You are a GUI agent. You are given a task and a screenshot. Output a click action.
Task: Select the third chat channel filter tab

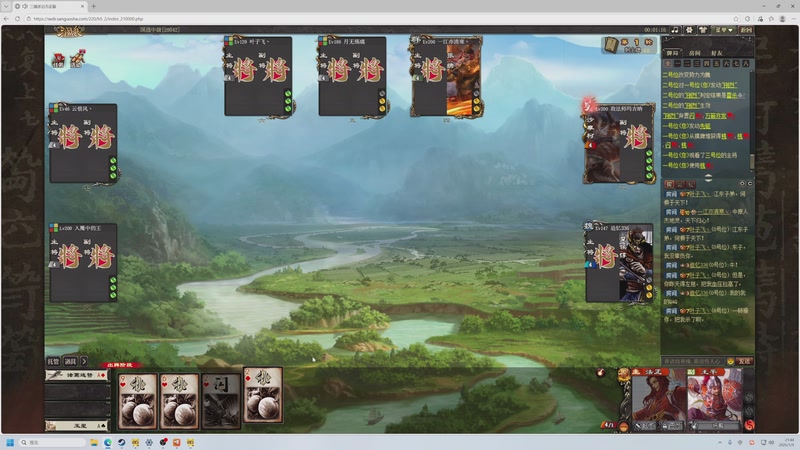(x=690, y=184)
